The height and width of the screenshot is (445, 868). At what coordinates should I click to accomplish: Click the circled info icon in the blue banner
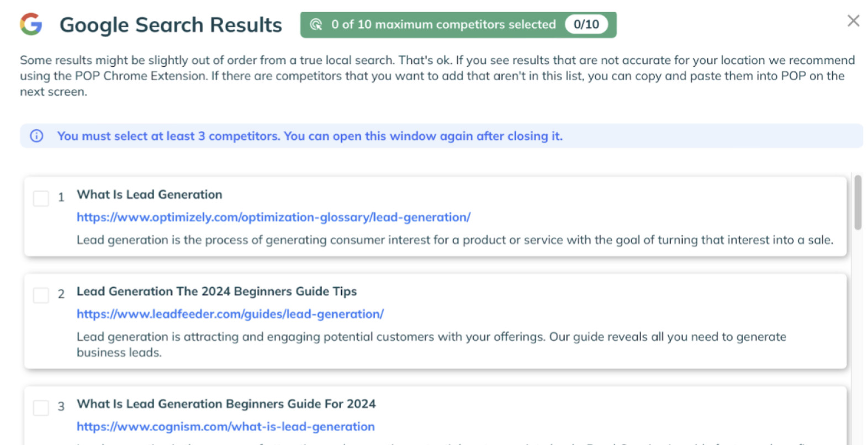point(36,136)
